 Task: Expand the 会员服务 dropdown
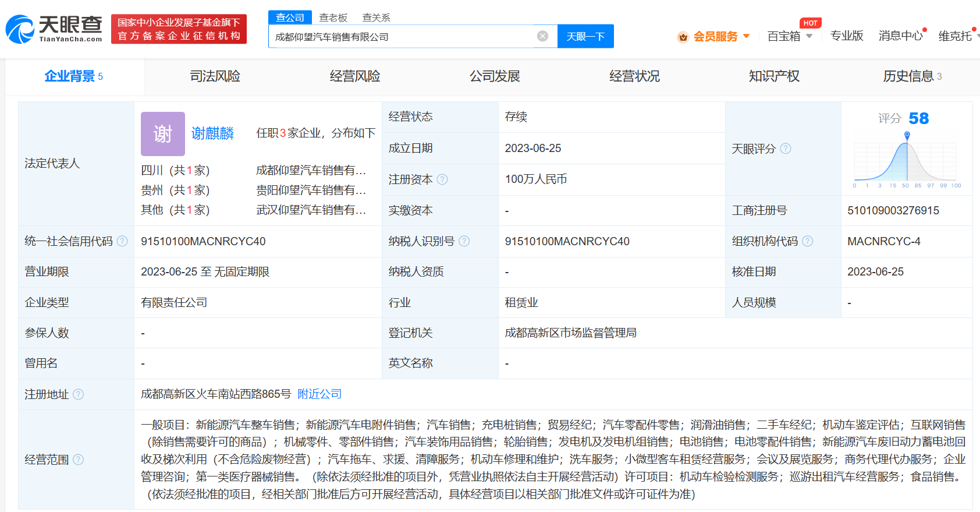(747, 36)
